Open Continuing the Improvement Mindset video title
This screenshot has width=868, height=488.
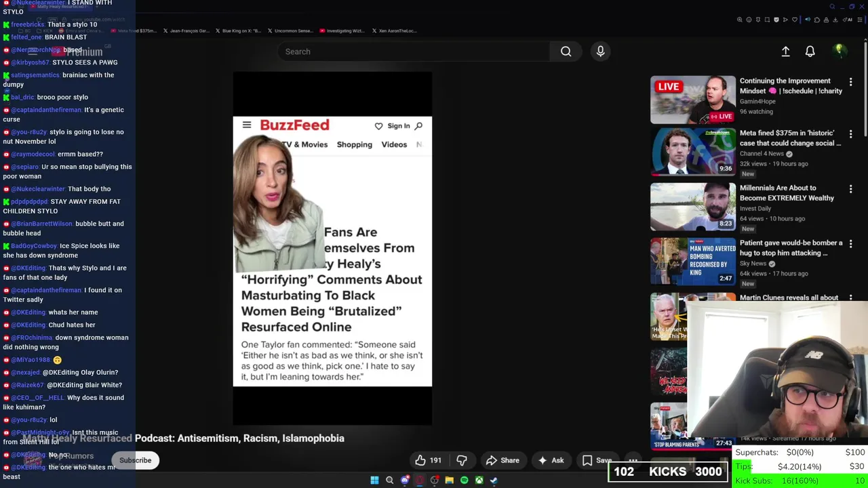point(791,85)
